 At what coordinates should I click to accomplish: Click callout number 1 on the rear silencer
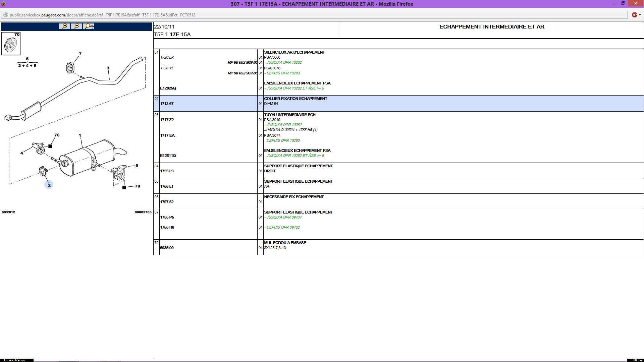[80, 135]
